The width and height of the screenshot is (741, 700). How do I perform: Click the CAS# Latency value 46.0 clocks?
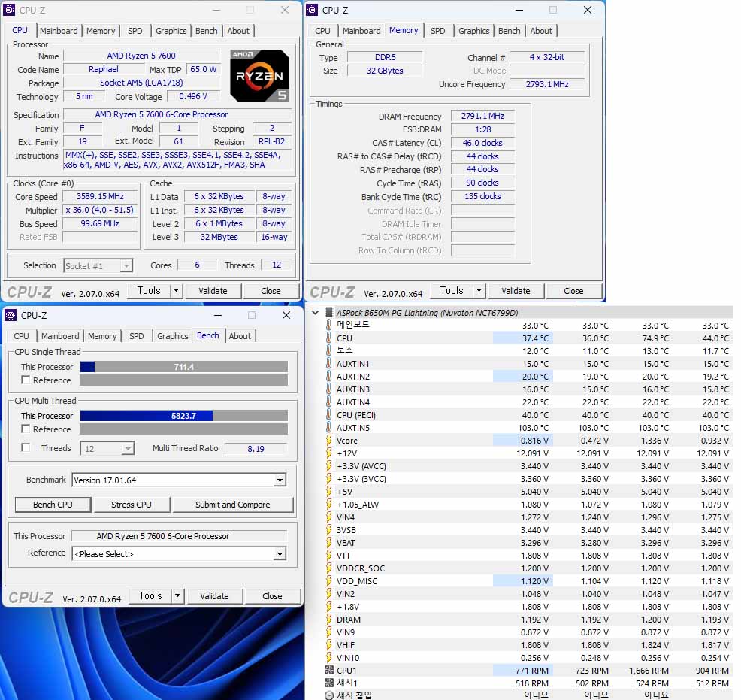[482, 143]
